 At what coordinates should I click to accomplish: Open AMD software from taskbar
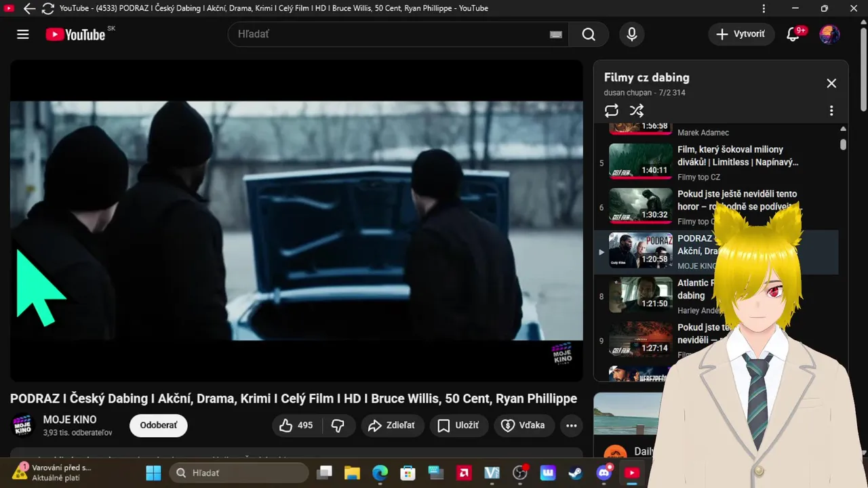coord(464,473)
